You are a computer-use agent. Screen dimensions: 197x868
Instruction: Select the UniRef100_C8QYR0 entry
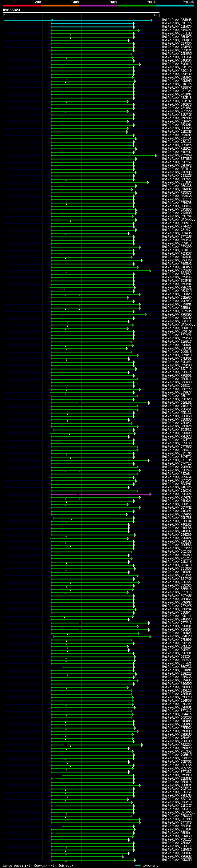[177, 389]
